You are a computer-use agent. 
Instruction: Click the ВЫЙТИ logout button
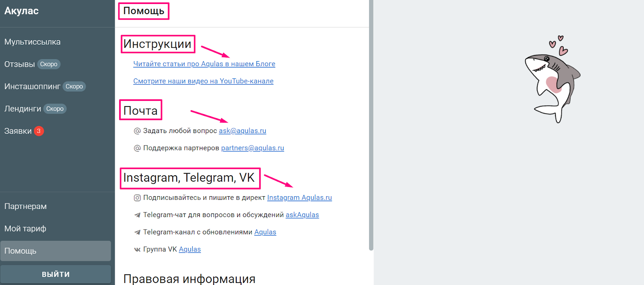click(56, 274)
